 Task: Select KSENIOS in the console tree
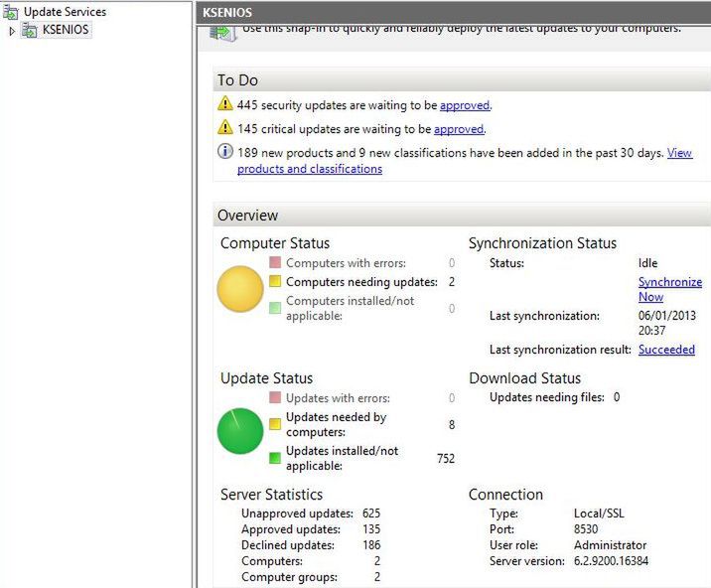66,30
